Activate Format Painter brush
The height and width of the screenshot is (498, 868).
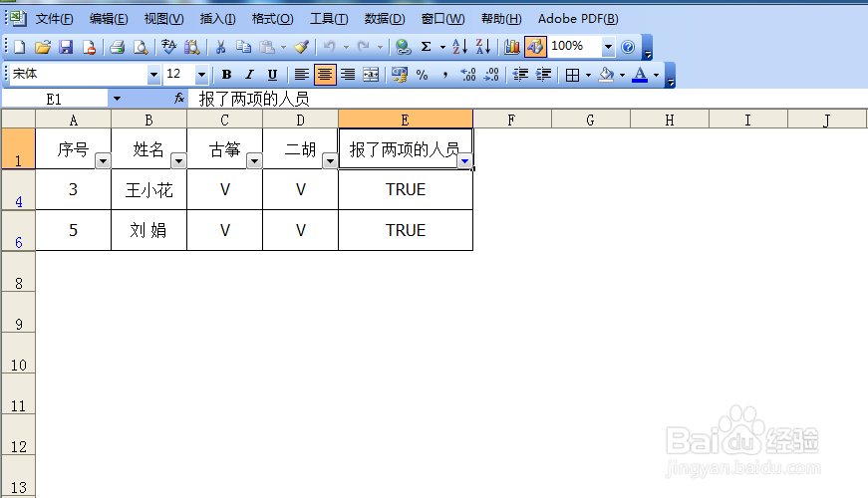coord(301,47)
